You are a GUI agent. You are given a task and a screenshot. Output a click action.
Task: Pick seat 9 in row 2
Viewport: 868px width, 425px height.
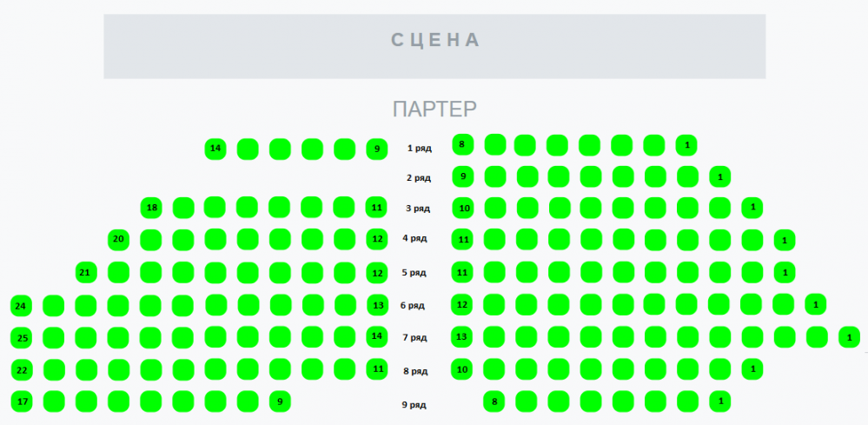(463, 176)
